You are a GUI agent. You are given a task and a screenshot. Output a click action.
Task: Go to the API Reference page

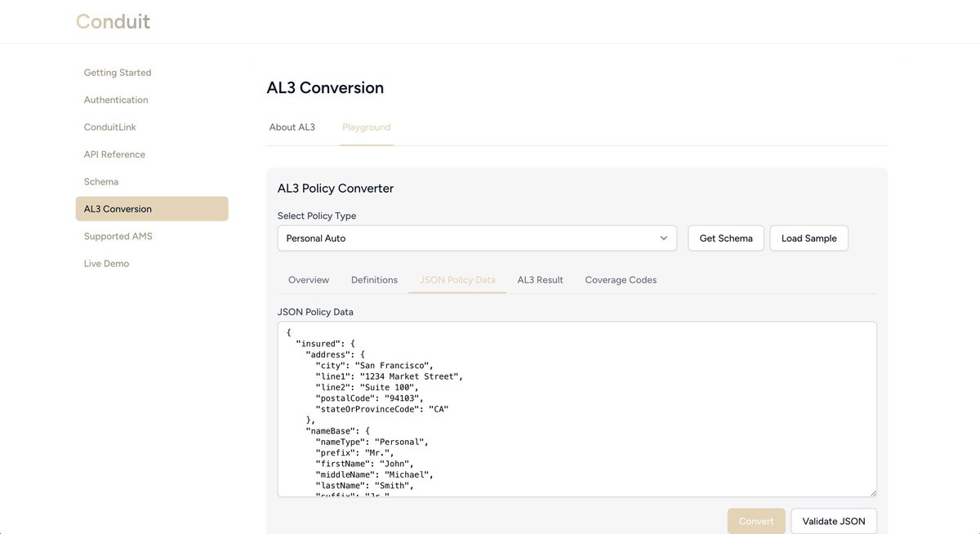coord(114,153)
